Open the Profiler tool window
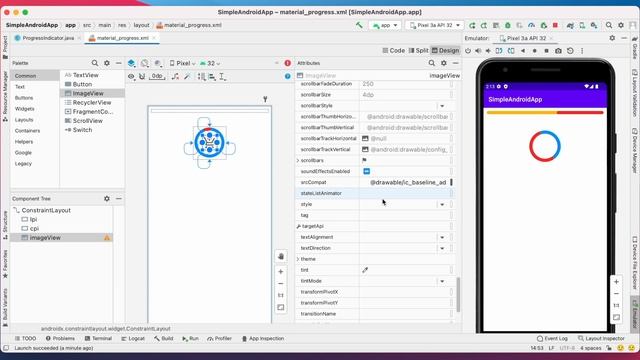Image resolution: width=640 pixels, height=360 pixels. 220,339
